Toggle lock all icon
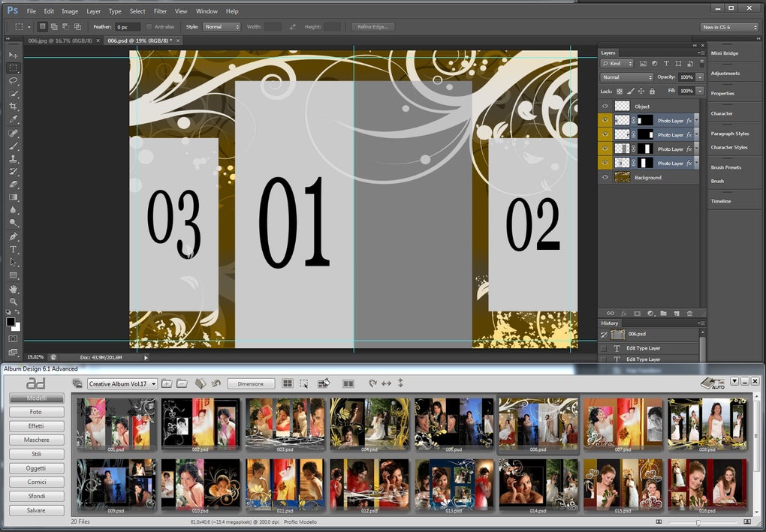 pos(652,92)
